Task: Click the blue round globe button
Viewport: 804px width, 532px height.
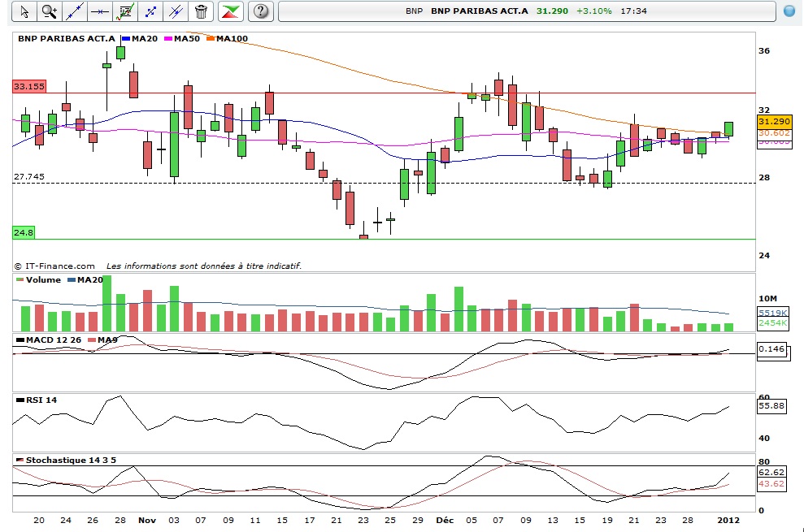Action: 789,11
